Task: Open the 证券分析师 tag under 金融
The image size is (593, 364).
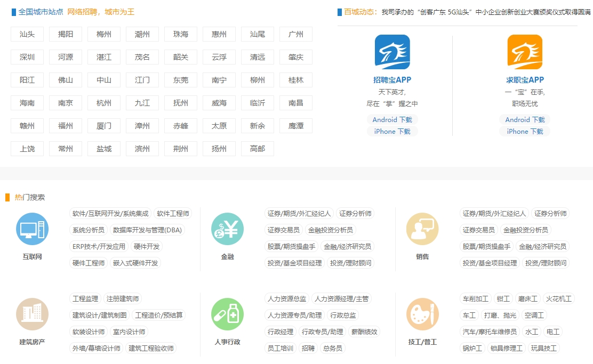Action: (x=356, y=214)
